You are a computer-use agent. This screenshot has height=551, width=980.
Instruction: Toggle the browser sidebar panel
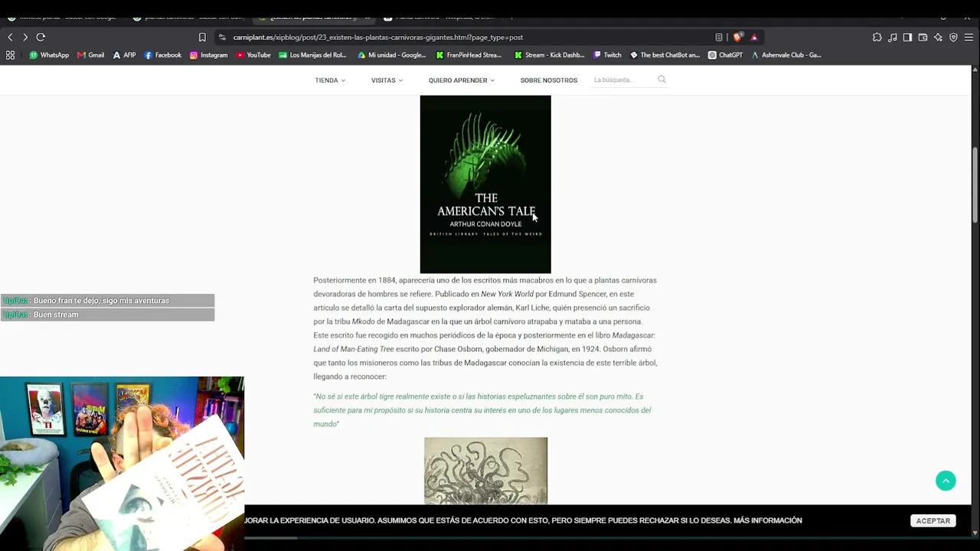(907, 37)
